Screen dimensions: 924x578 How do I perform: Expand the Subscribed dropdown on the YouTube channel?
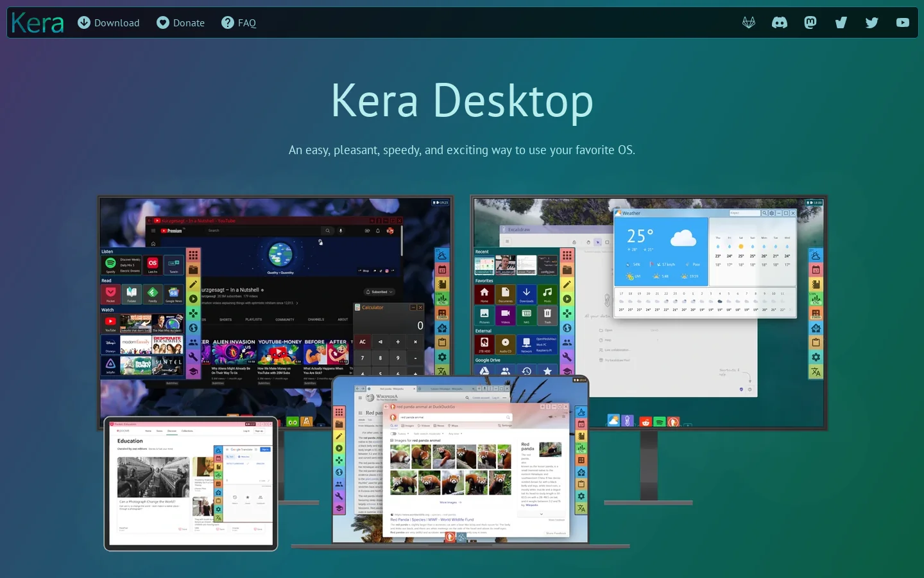(379, 292)
